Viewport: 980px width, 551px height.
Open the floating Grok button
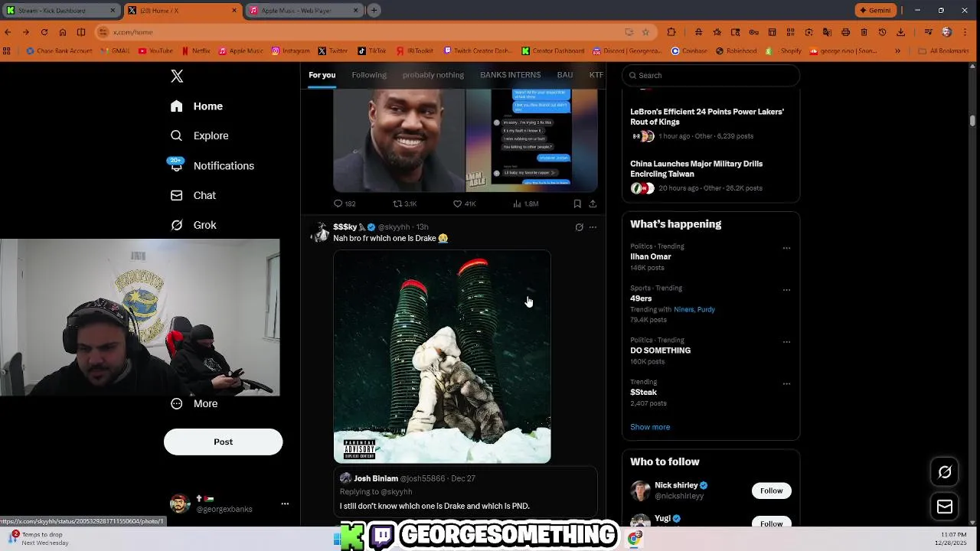tap(945, 472)
